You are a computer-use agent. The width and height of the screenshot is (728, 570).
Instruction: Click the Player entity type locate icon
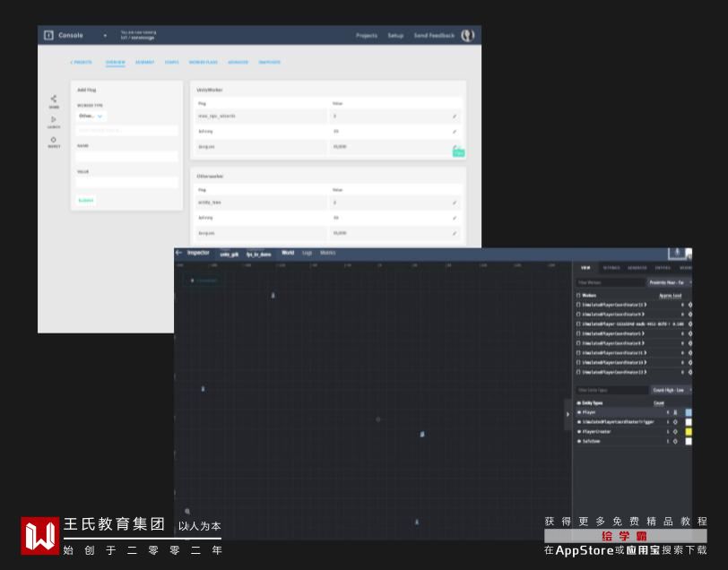[675, 412]
